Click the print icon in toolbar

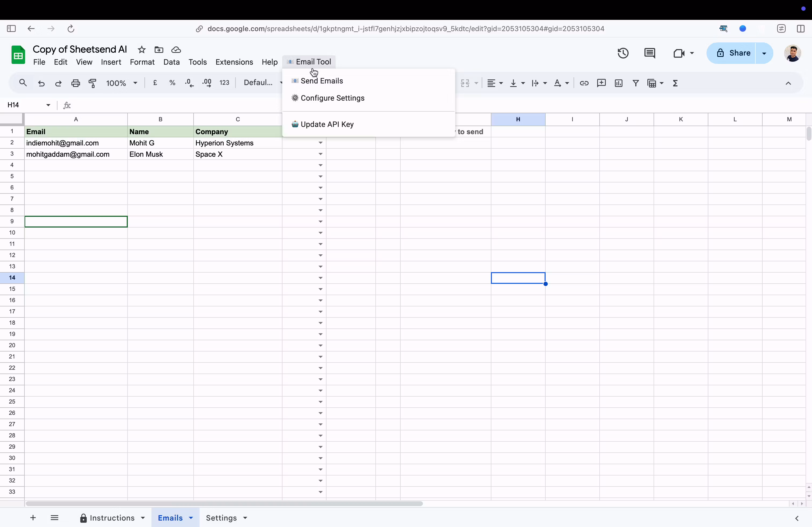[x=75, y=83]
